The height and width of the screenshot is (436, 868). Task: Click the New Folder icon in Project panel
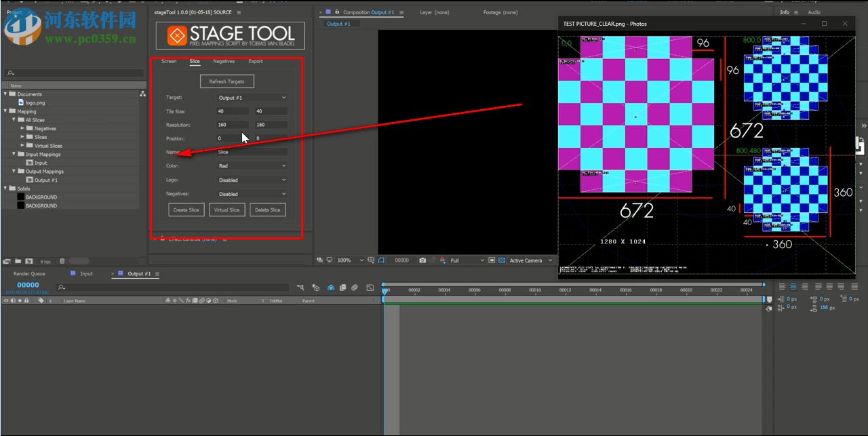(17, 261)
